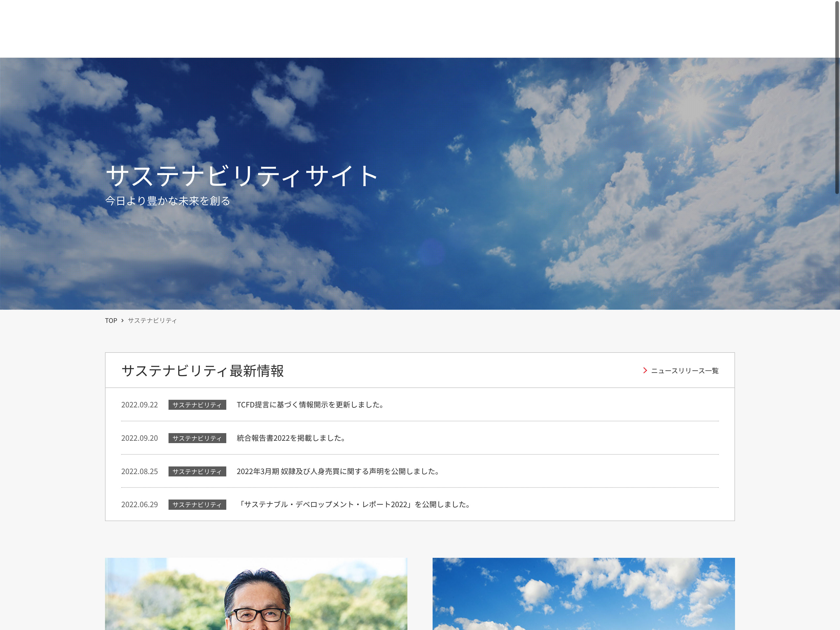
Task: Click the サステナビリティ tag in the 2022.09.20 row
Action: coord(197,438)
